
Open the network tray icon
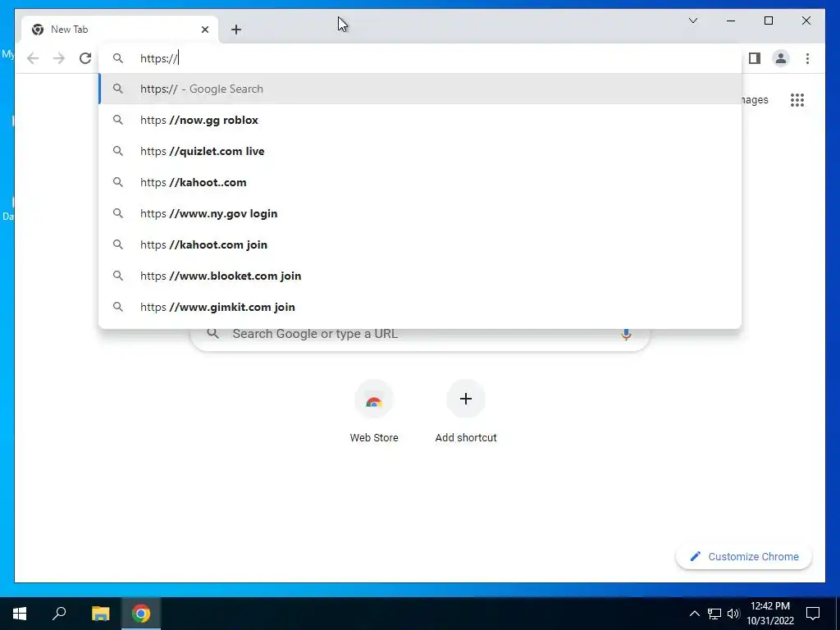714,614
